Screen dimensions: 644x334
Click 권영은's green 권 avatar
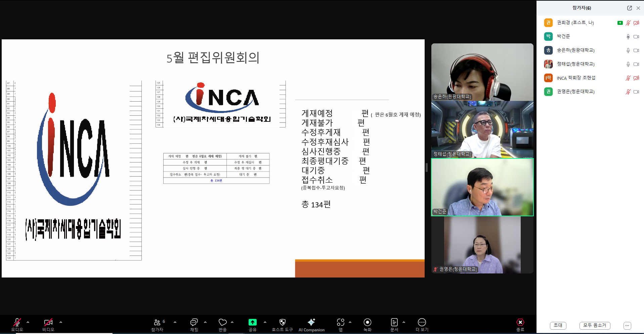click(x=548, y=91)
